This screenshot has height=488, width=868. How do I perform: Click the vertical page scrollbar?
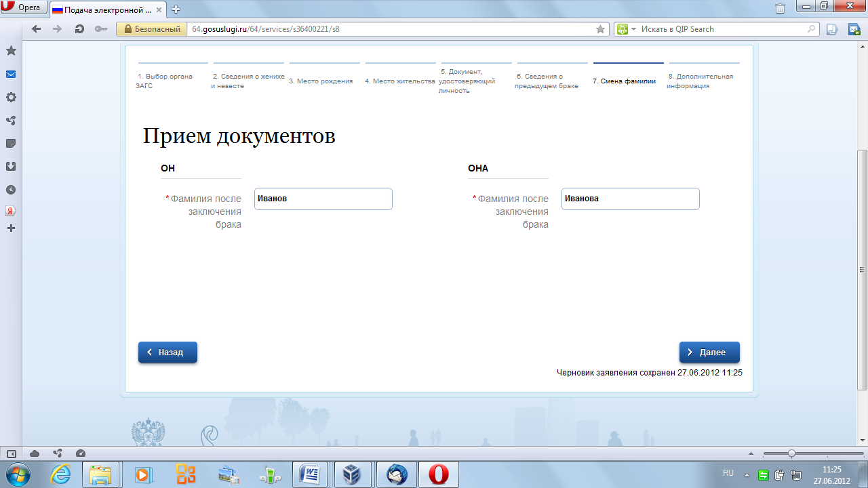tap(863, 270)
